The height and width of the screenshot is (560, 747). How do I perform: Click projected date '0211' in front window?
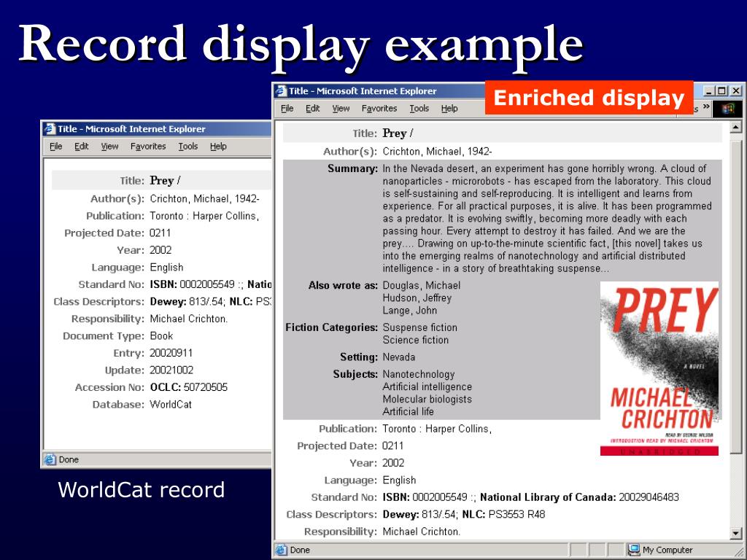393,446
